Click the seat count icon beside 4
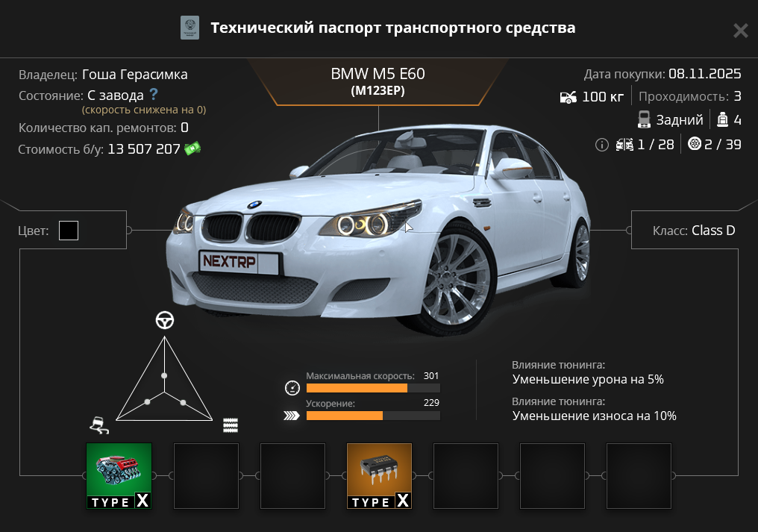 (x=722, y=119)
